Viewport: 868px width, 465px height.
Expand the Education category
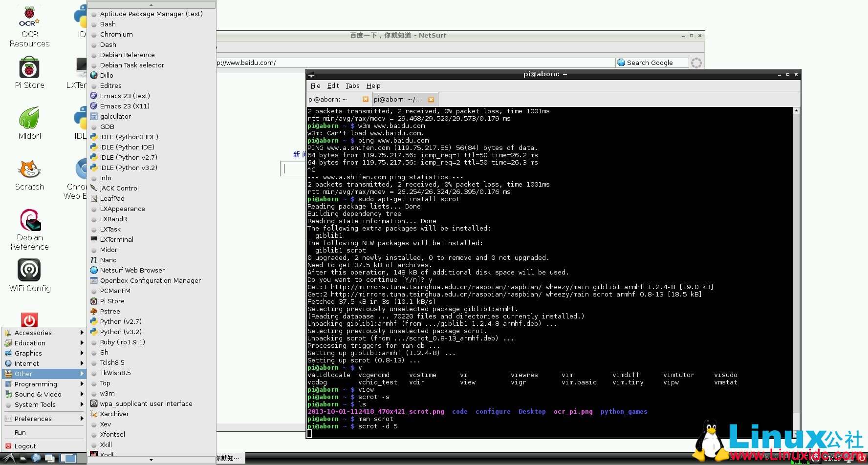pyautogui.click(x=44, y=343)
